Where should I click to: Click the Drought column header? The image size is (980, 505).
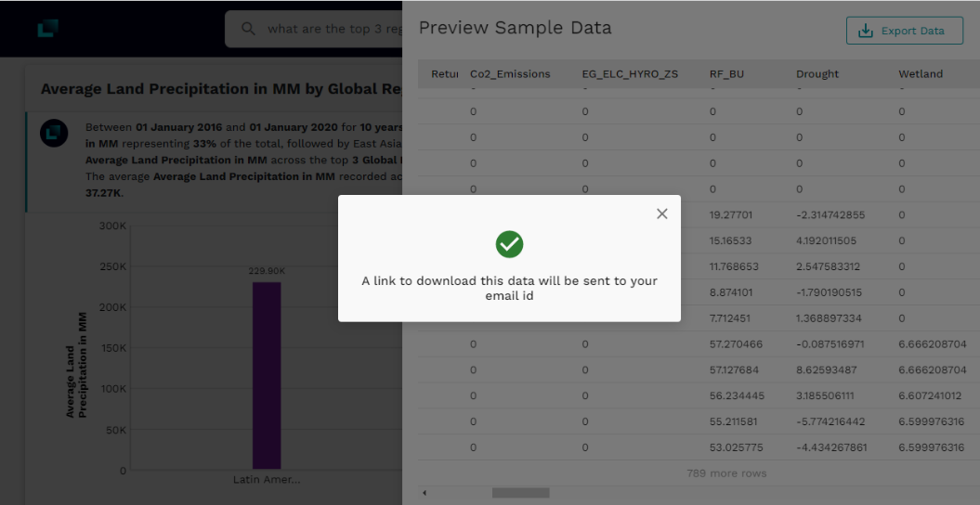coord(817,74)
